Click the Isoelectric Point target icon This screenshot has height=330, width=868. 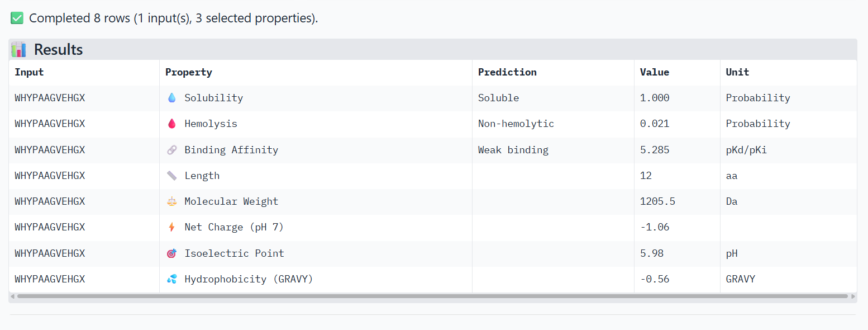[173, 253]
